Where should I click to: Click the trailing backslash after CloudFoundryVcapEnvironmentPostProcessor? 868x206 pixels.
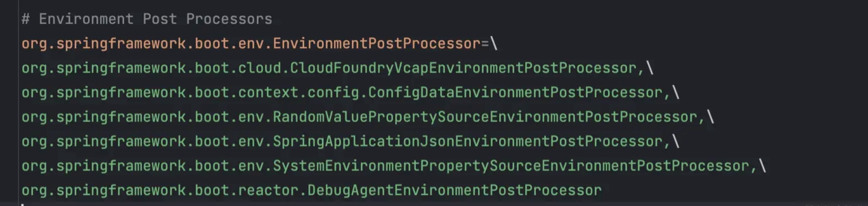pyautogui.click(x=649, y=68)
